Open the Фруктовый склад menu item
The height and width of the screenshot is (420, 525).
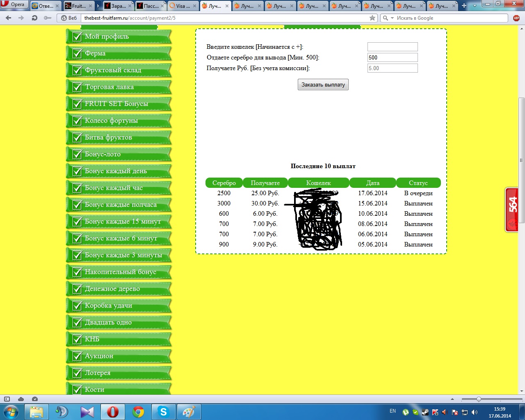click(119, 70)
